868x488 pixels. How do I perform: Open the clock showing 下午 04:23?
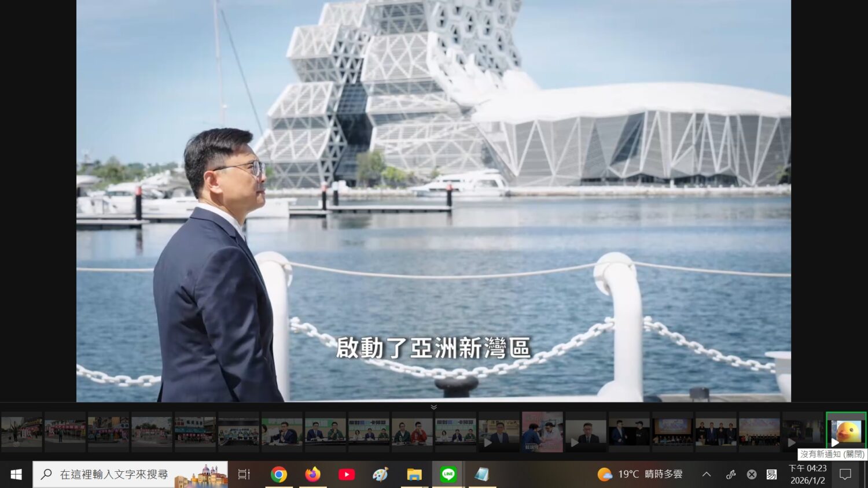807,475
